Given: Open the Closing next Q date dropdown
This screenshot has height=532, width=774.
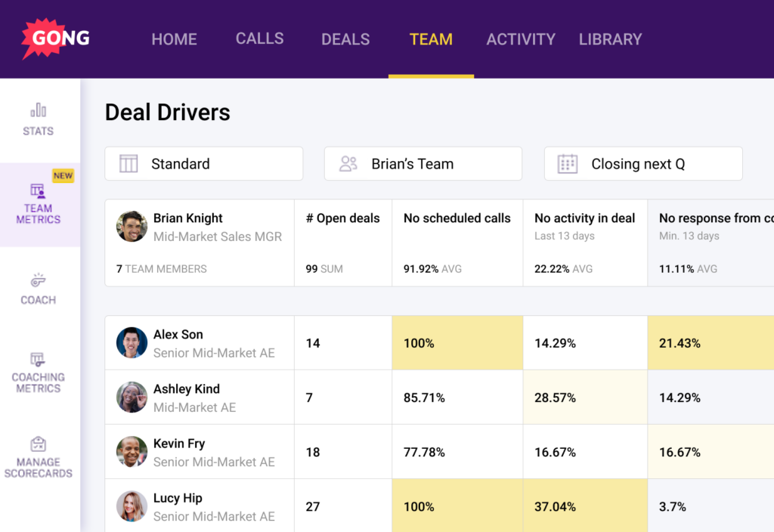Looking at the screenshot, I should click(642, 164).
